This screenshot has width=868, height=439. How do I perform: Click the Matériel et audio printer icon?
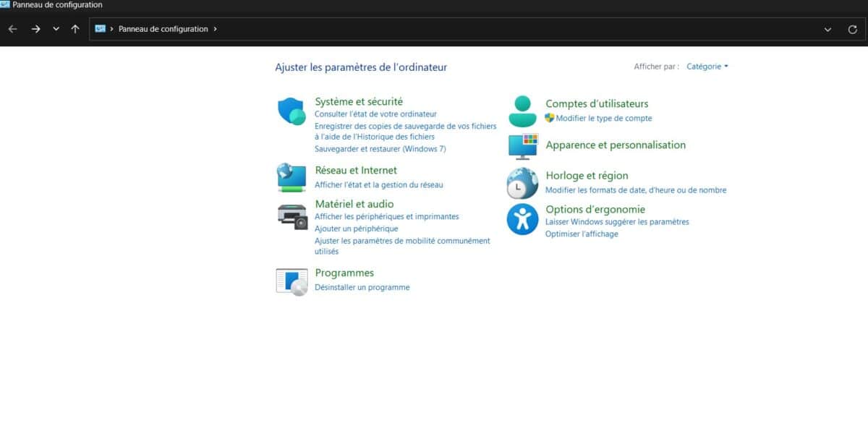pos(292,216)
